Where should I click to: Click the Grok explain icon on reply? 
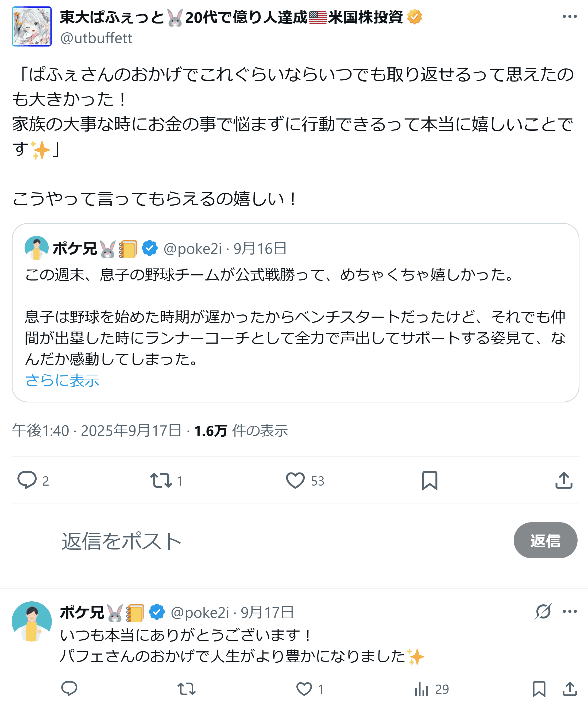point(543,611)
